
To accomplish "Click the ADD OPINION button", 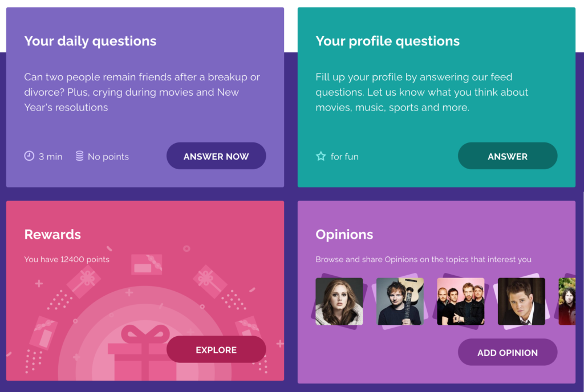I will pyautogui.click(x=507, y=352).
